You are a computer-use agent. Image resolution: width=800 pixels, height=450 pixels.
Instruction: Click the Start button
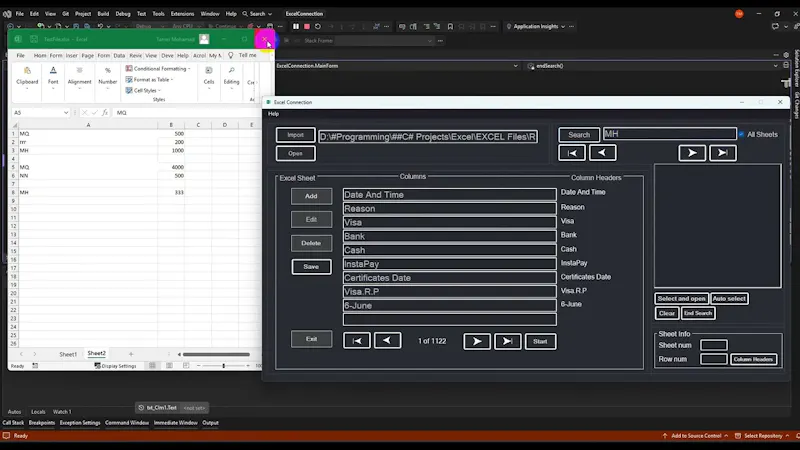pyautogui.click(x=540, y=341)
